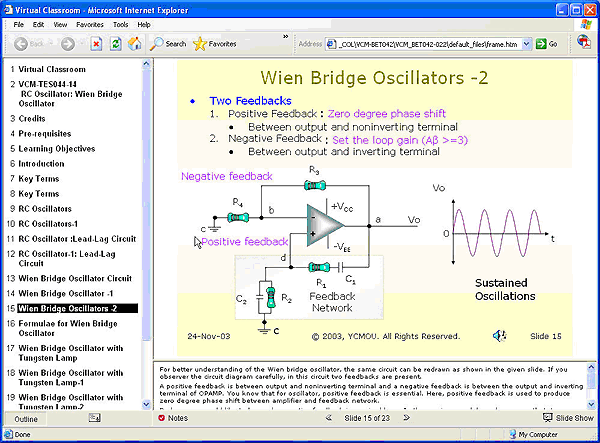Open the File menu
The image size is (600, 443).
[18, 24]
